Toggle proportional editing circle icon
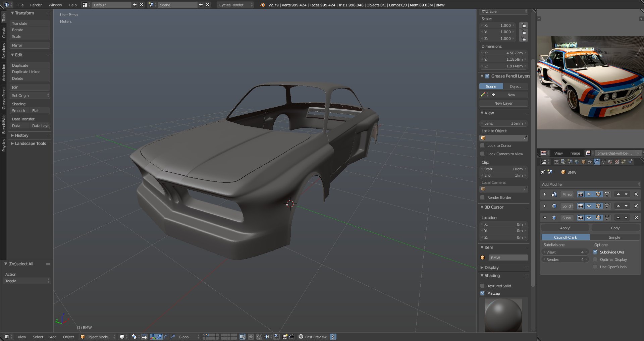644x341 pixels. 251,337
